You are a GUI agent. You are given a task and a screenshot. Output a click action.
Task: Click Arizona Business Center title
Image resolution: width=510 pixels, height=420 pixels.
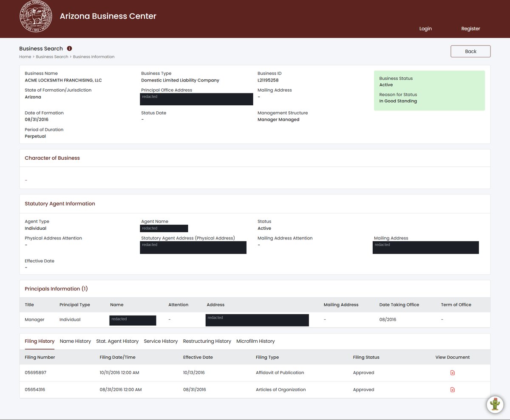[108, 16]
